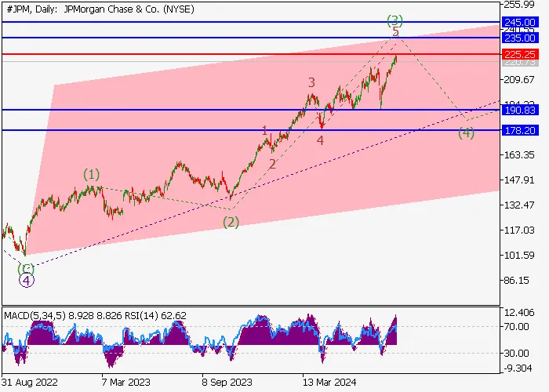Click the red 225.25 price level tag
549x392 pixels.
pos(520,54)
